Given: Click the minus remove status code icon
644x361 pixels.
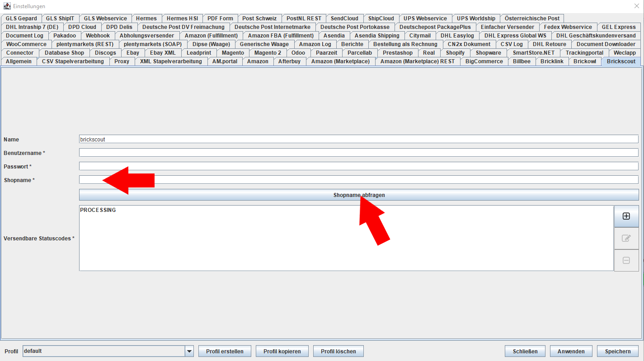Looking at the screenshot, I should [x=626, y=260].
